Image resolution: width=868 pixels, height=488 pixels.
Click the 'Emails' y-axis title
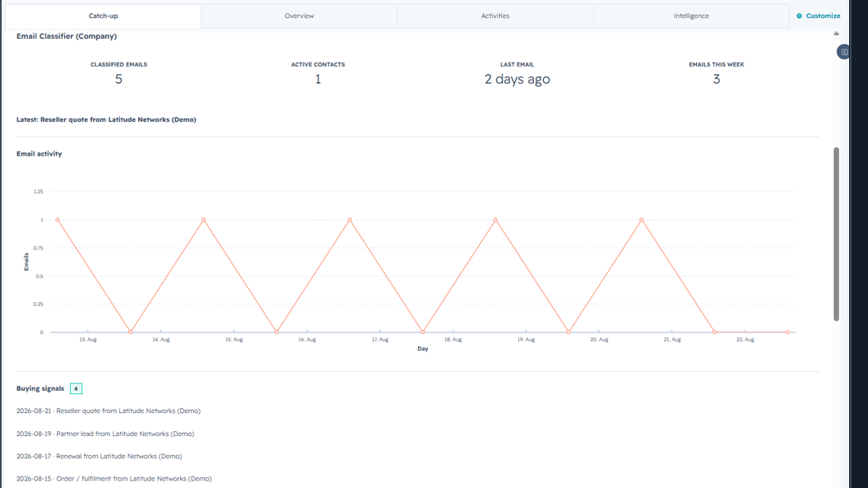[26, 262]
